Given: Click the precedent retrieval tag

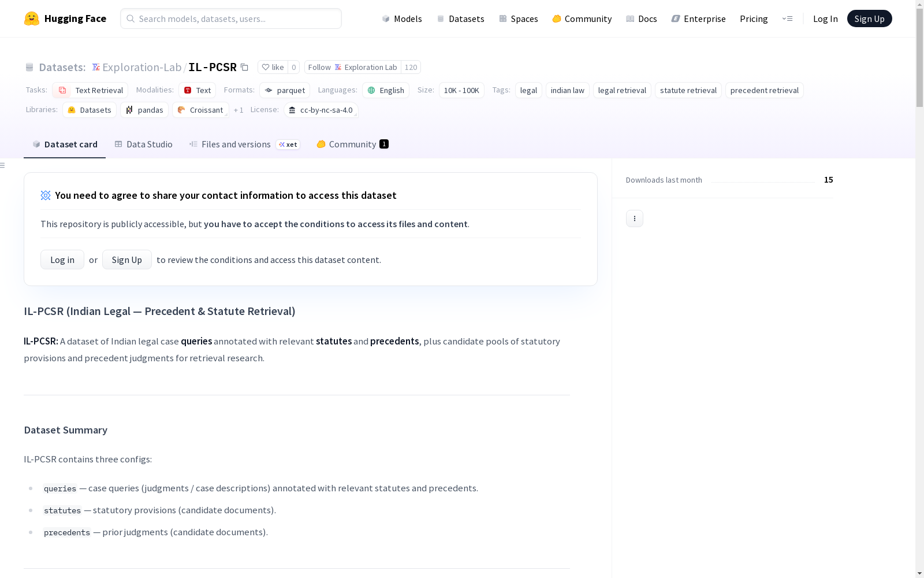Looking at the screenshot, I should (765, 90).
